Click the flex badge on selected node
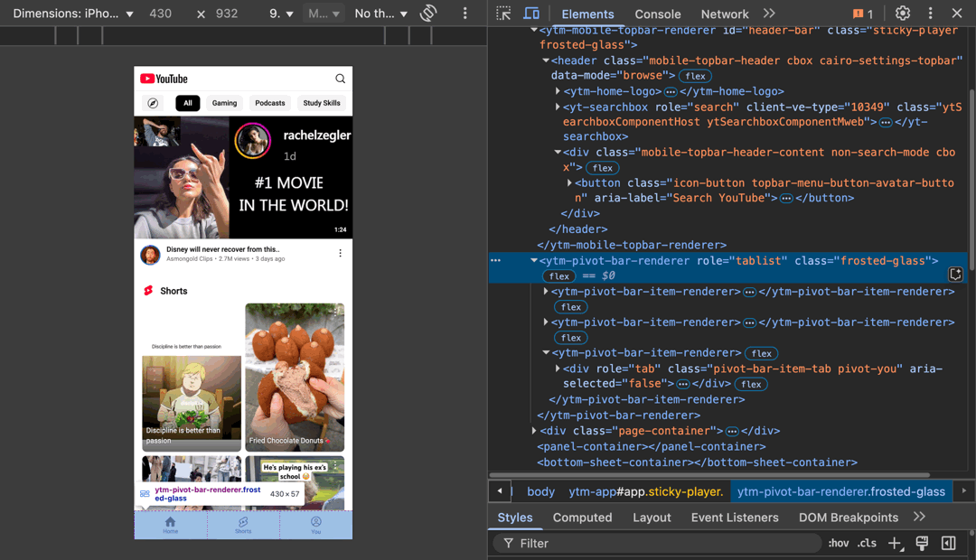This screenshot has height=560, width=976. tap(558, 275)
